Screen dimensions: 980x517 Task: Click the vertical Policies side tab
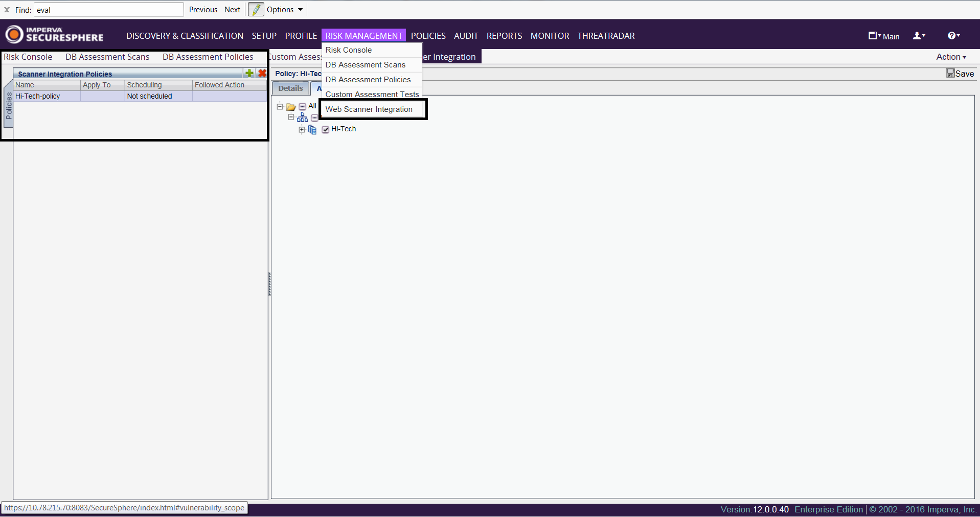point(8,106)
